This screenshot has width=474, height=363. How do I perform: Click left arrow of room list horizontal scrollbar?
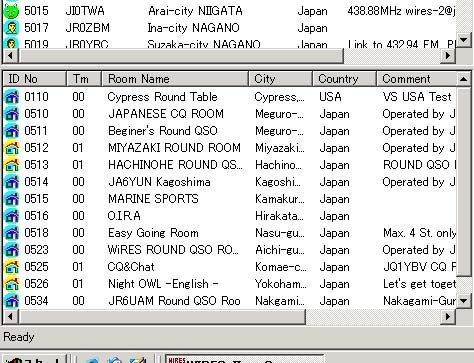10,317
